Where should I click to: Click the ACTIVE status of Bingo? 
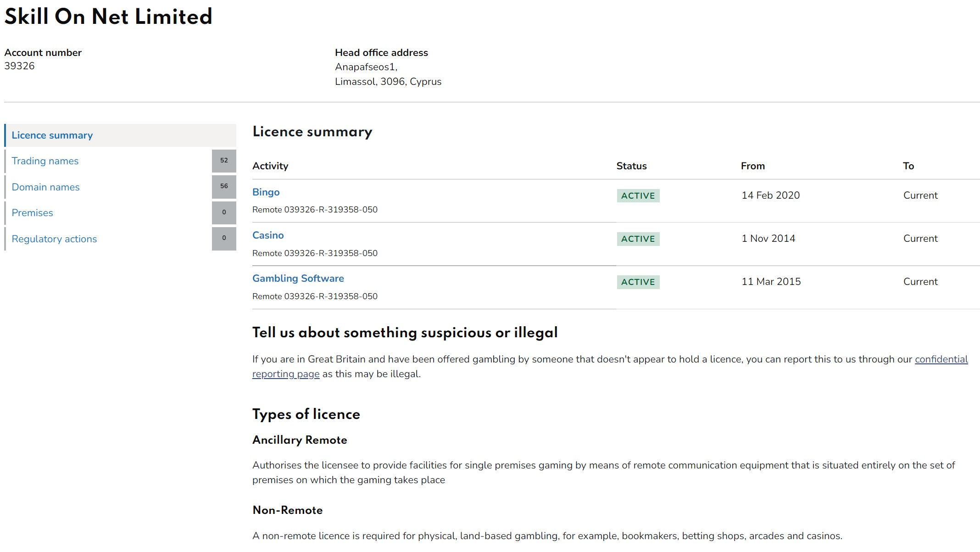pyautogui.click(x=638, y=196)
